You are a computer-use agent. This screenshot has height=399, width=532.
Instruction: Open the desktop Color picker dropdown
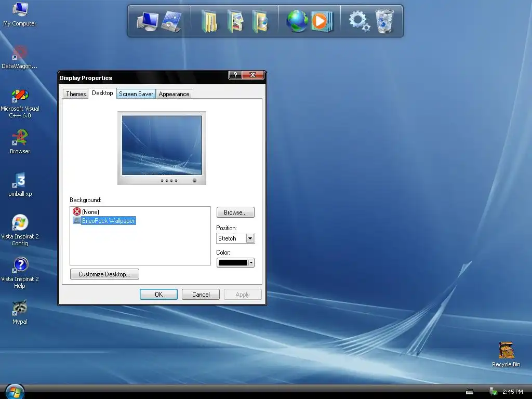point(235,262)
